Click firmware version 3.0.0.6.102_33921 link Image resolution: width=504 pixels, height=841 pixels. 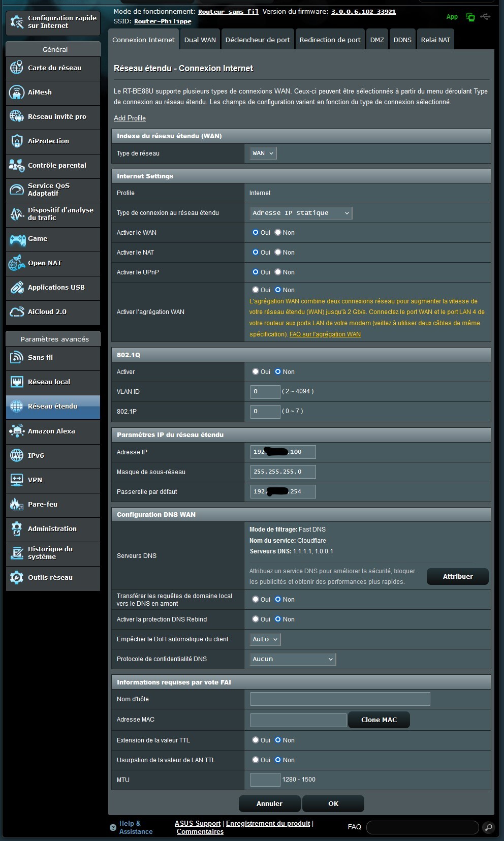pos(363,11)
